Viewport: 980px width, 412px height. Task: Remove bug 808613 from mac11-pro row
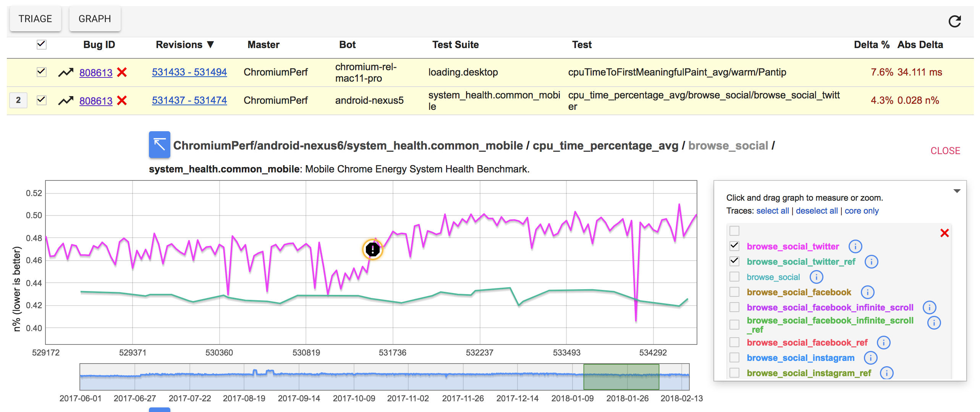122,72
